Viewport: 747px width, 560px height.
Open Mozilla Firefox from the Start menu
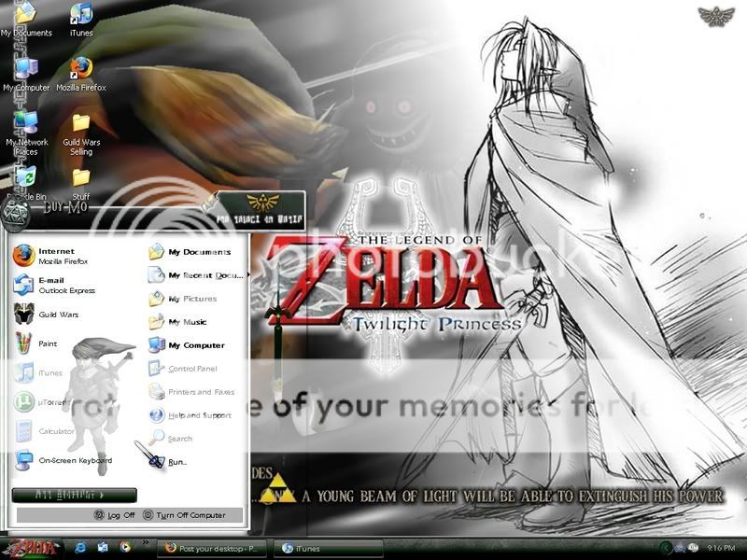click(56, 257)
